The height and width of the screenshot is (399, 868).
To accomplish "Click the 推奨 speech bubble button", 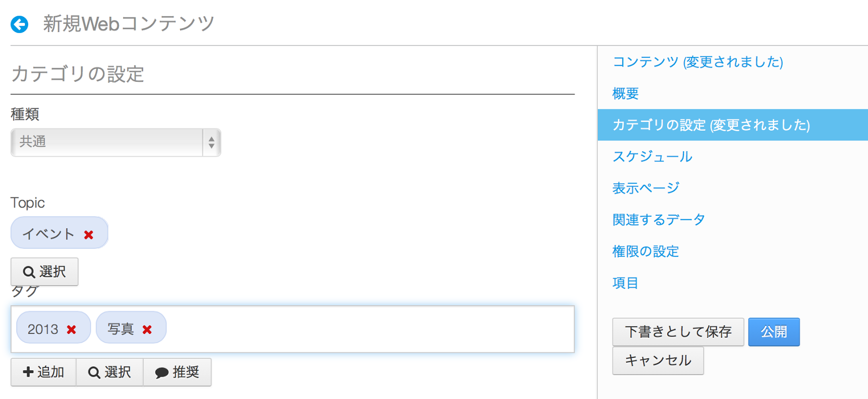I will 177,372.
